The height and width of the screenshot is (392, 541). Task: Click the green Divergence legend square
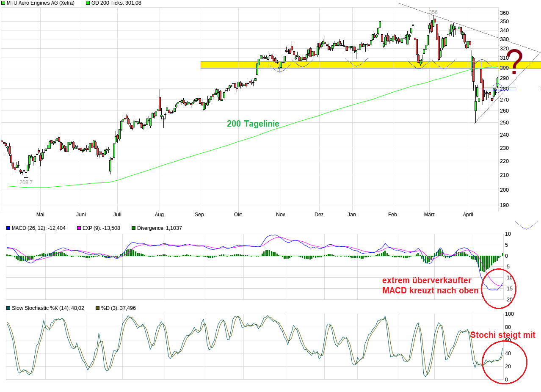coord(134,228)
